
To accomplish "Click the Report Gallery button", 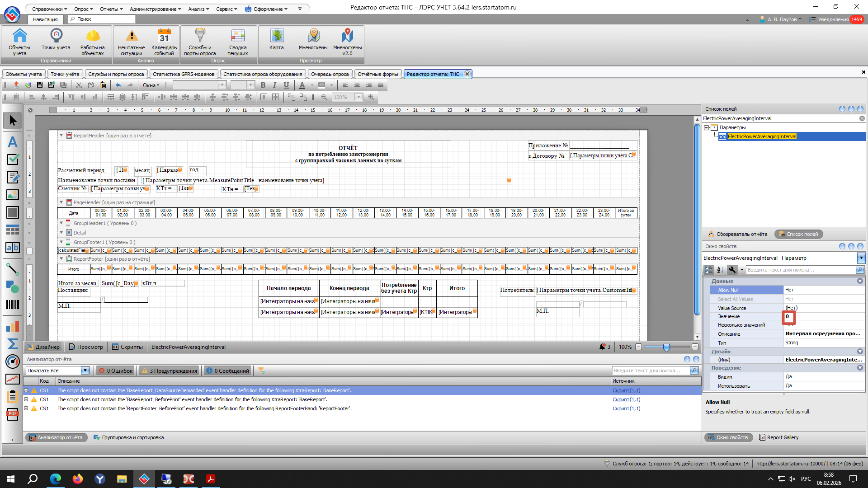I will (x=778, y=437).
